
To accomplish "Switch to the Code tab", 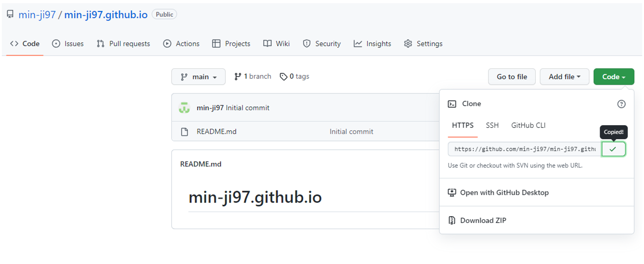I will 25,44.
